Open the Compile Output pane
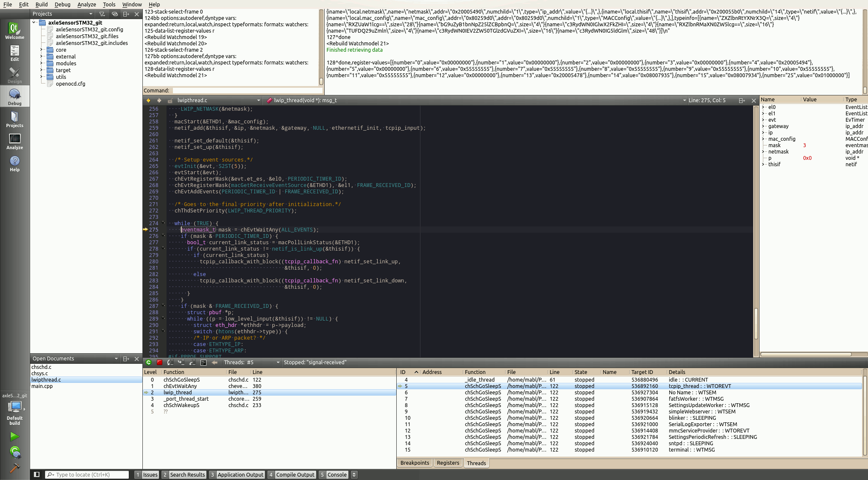The image size is (868, 480). pos(292,475)
